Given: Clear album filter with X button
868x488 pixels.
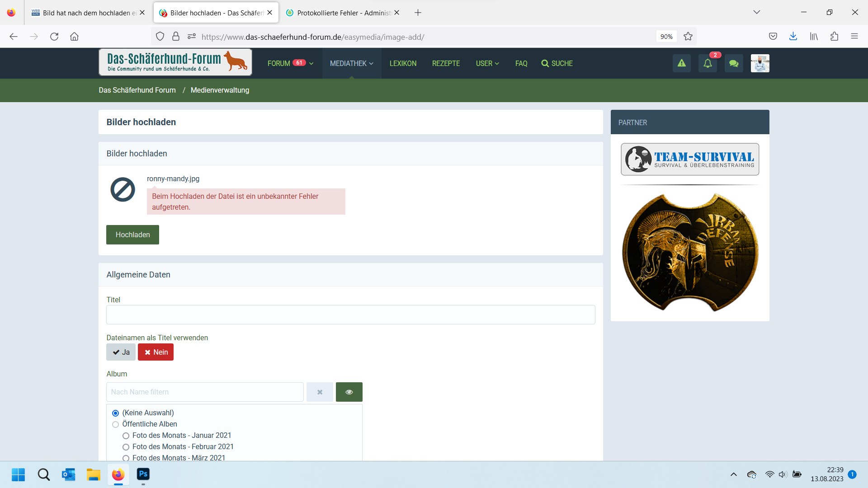Looking at the screenshot, I should (320, 392).
